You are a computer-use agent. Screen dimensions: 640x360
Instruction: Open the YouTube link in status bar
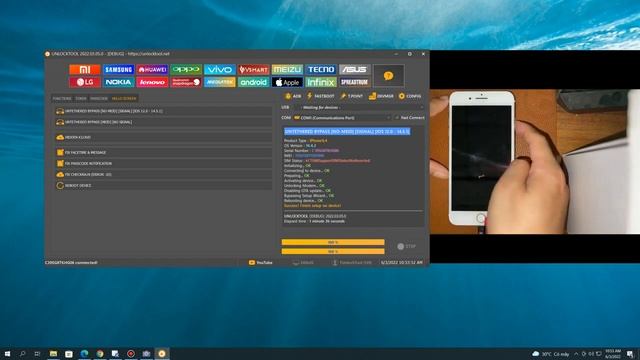[x=260, y=262]
